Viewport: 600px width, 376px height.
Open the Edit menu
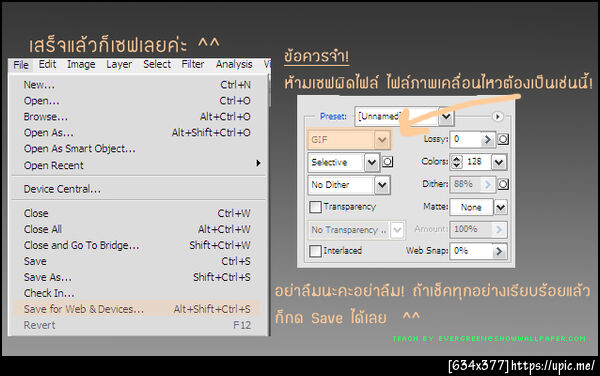pyautogui.click(x=47, y=64)
